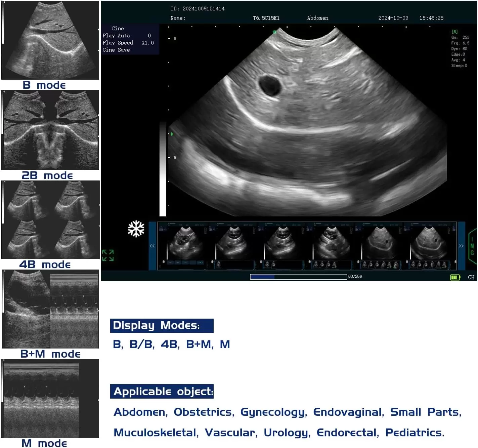
Task: Click the green fullscreen expand icon
Action: (x=108, y=255)
